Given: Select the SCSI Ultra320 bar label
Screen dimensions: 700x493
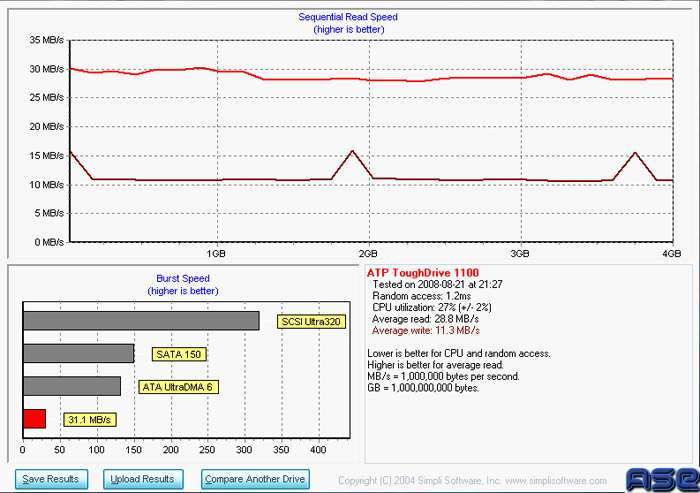Looking at the screenshot, I should 311,322.
